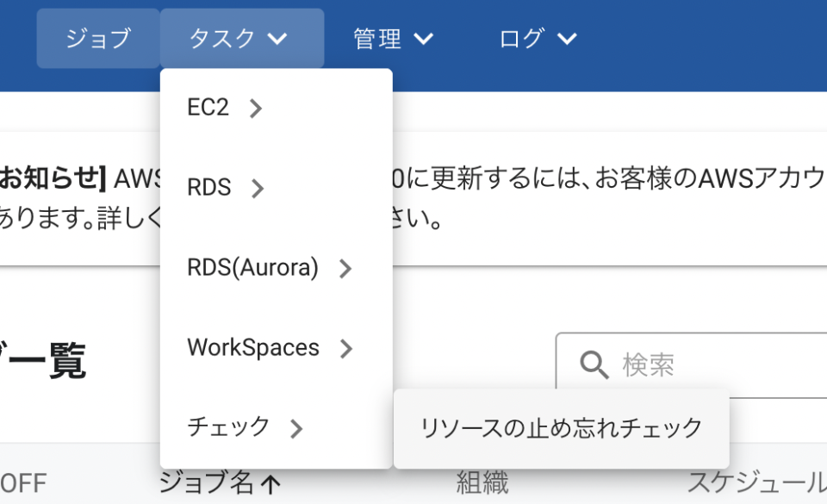Click the dropdown arrow on ログ menu

click(x=566, y=38)
